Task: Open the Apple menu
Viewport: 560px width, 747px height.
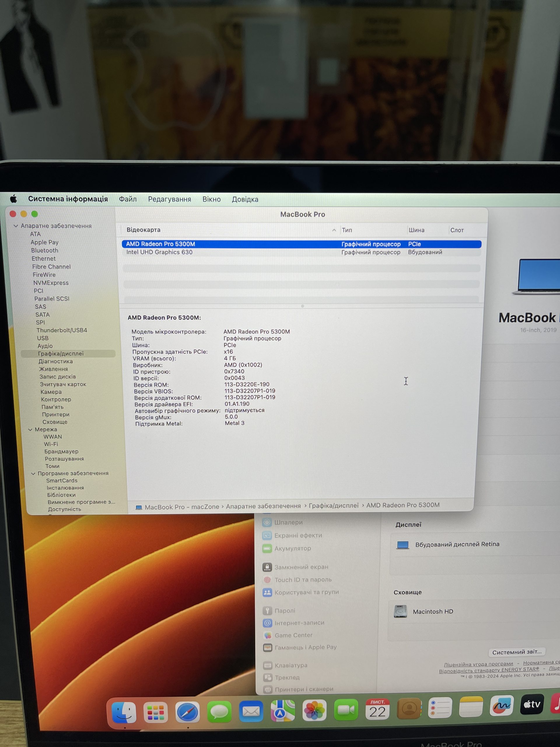Action: click(13, 199)
